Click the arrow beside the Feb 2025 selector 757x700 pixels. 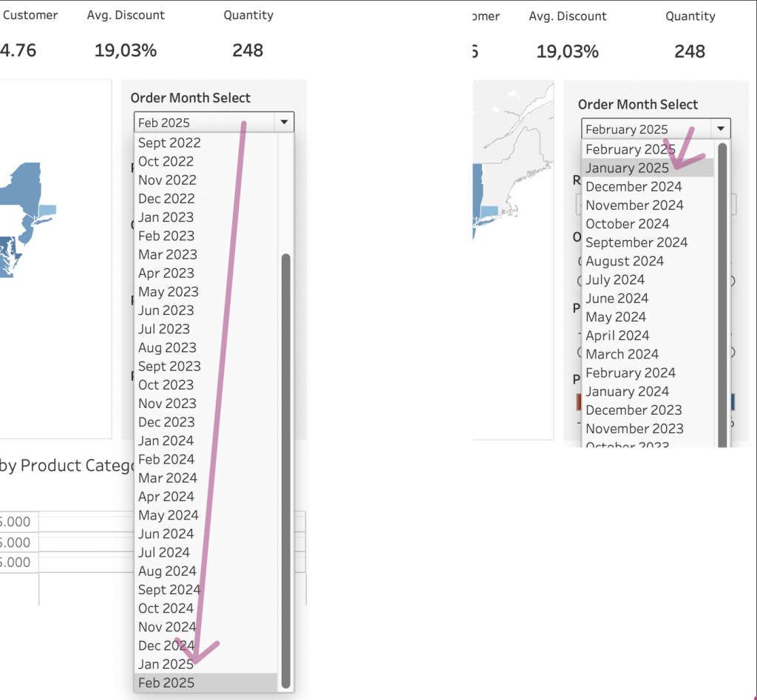click(x=284, y=123)
